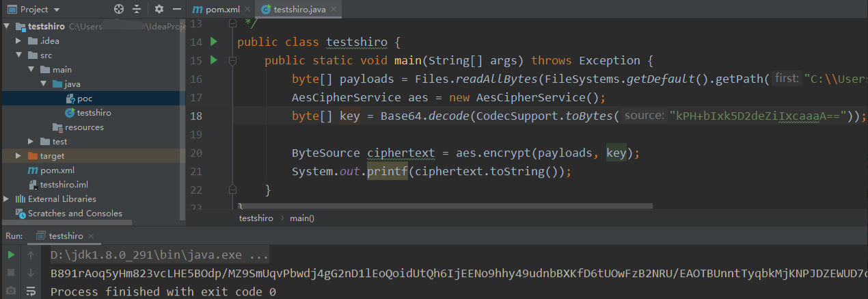Viewport: 868px width, 299px height.
Task: Collapse the testshiro project root node
Action: click(x=7, y=27)
